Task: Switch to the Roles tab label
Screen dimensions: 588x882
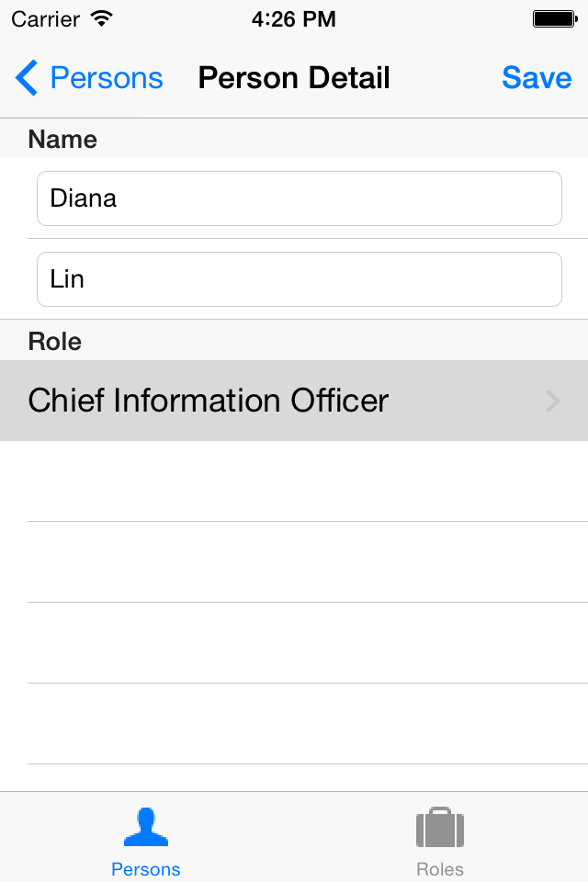Action: pos(440,869)
